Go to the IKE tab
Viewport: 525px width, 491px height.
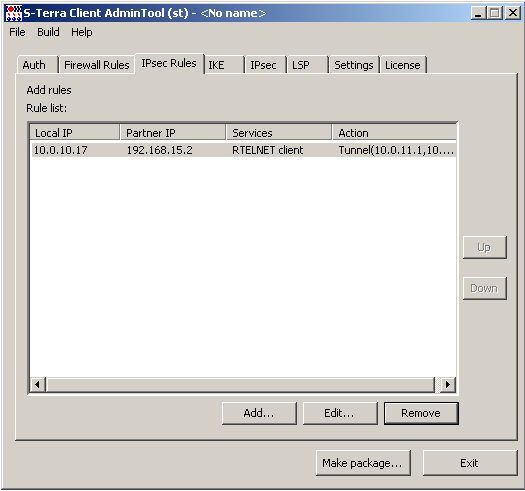tap(224, 65)
